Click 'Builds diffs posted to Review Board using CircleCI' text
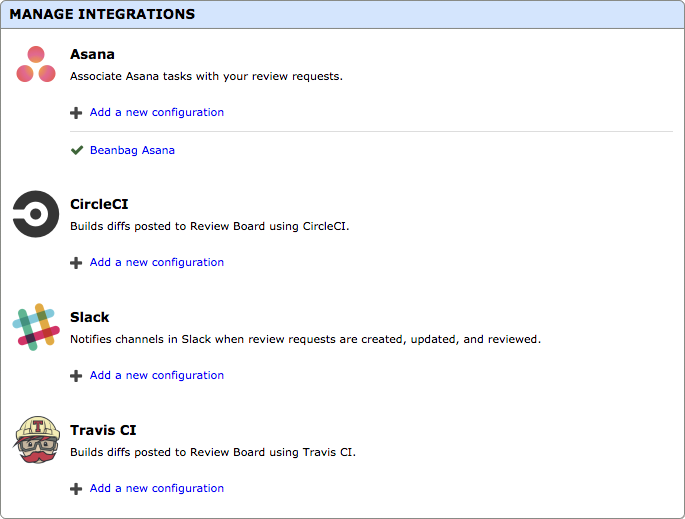Screen dimensions: 685x519 pyautogui.click(x=210, y=226)
